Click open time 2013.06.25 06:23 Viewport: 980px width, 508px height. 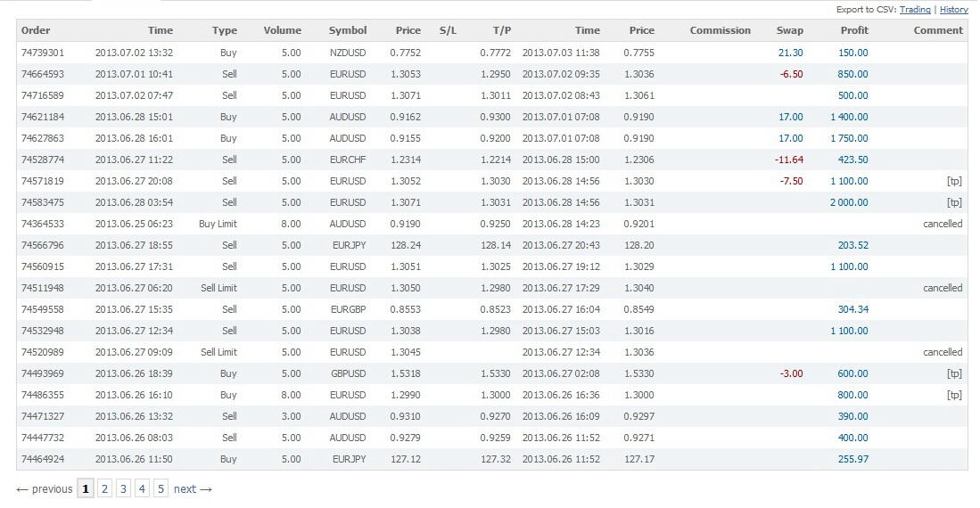[134, 224]
